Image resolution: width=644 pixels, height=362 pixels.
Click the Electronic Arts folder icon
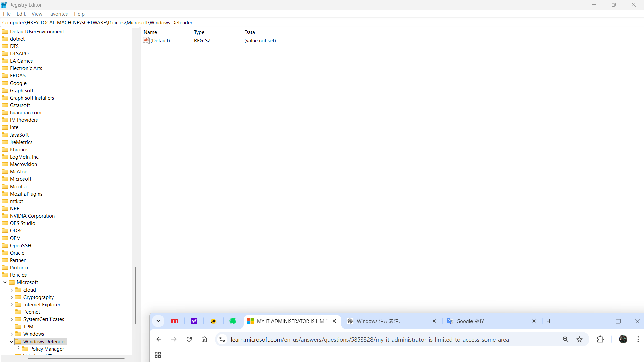5,68
